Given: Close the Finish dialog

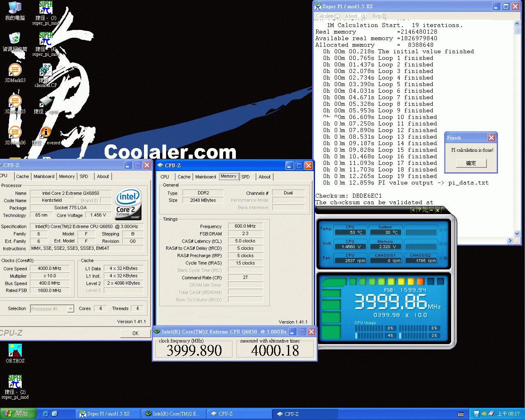Looking at the screenshot, I should click(x=491, y=138).
